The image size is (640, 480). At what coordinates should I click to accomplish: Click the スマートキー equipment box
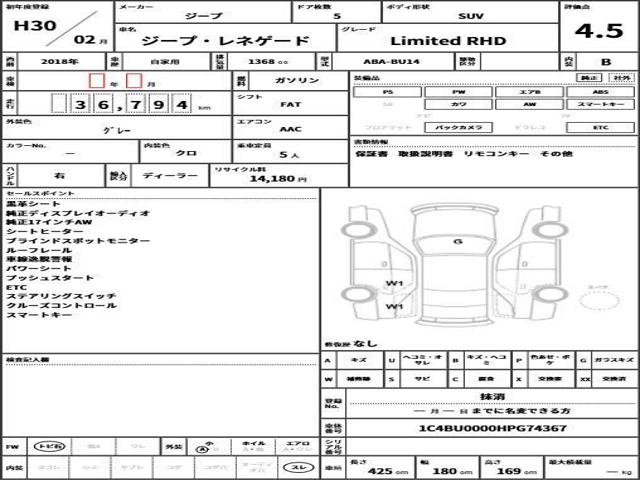coord(600,104)
